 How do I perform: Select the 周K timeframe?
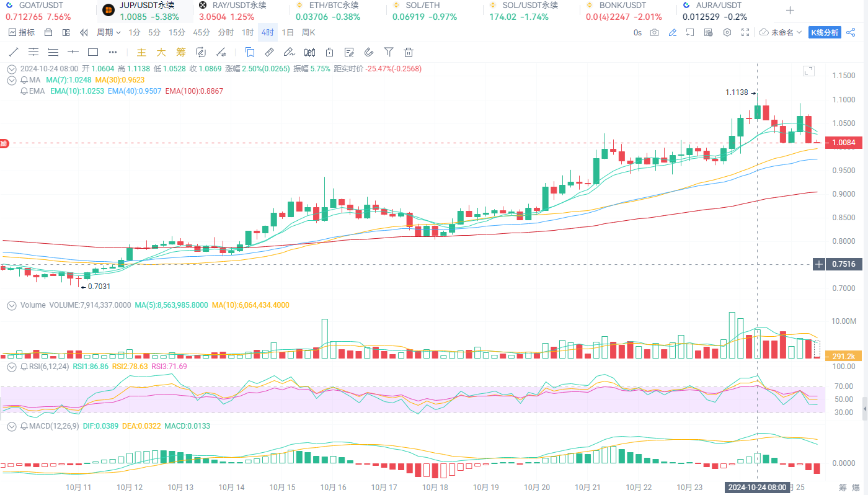click(308, 32)
